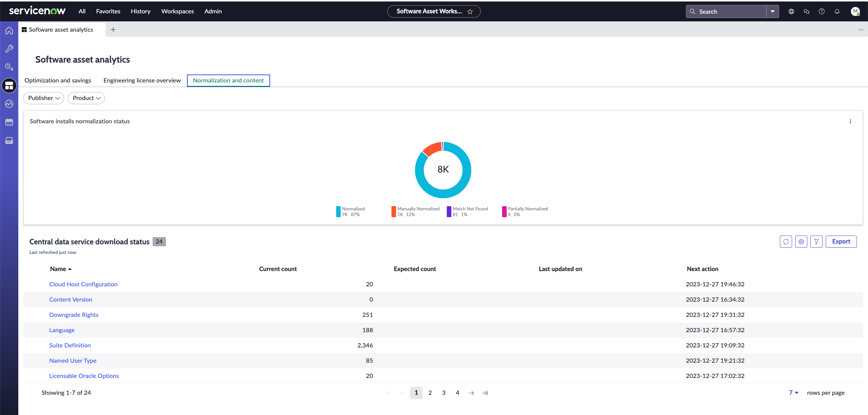Click the help question mark icon

tap(821, 11)
